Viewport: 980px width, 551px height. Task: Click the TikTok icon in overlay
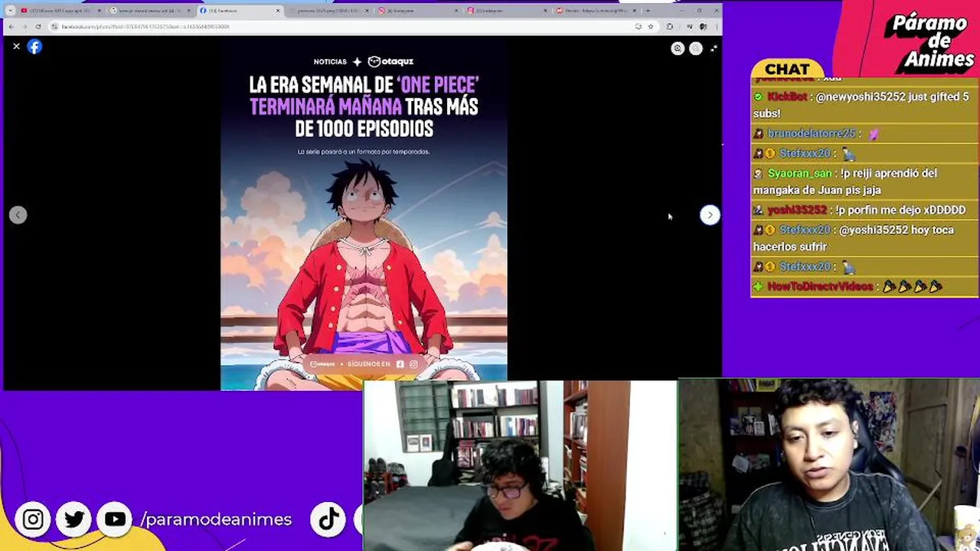328,520
